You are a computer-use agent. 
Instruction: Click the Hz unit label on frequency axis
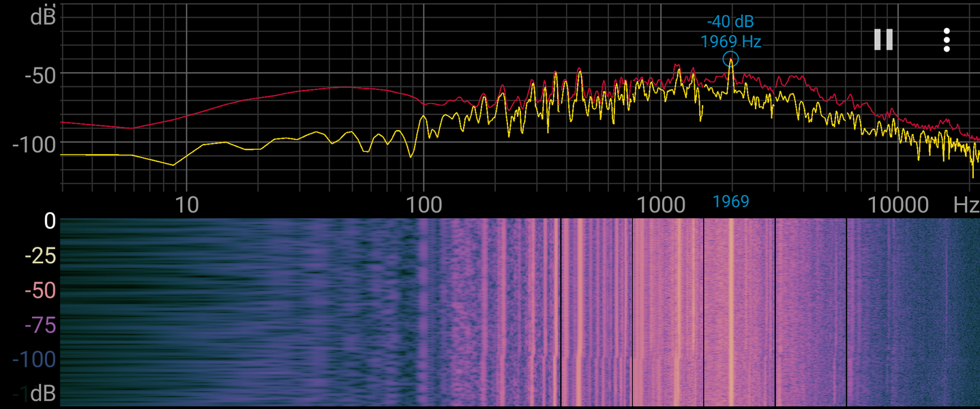[x=966, y=204]
